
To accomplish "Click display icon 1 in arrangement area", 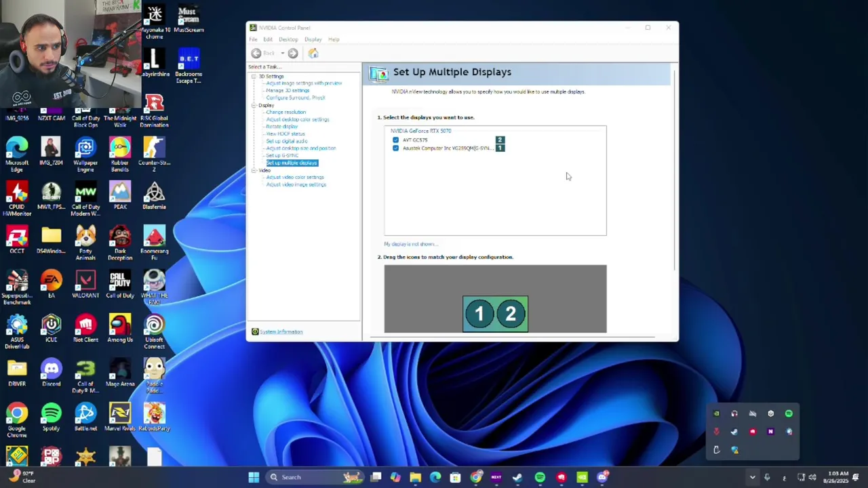I will pos(479,314).
